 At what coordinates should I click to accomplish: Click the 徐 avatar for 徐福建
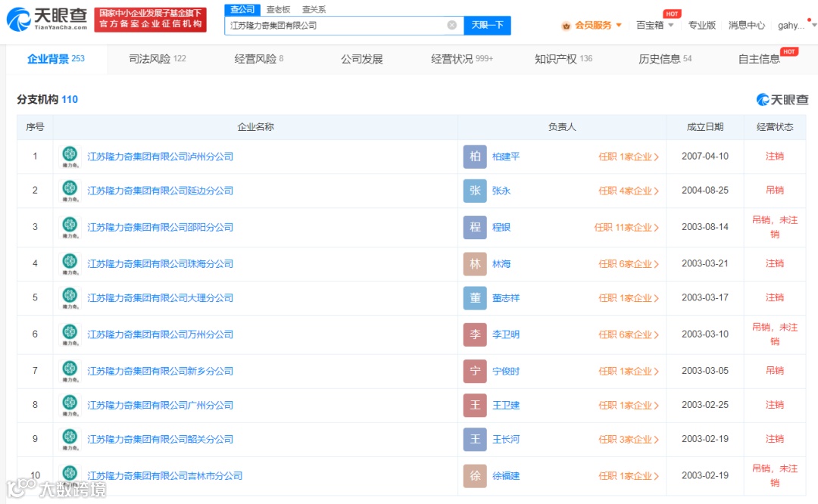coord(475,475)
